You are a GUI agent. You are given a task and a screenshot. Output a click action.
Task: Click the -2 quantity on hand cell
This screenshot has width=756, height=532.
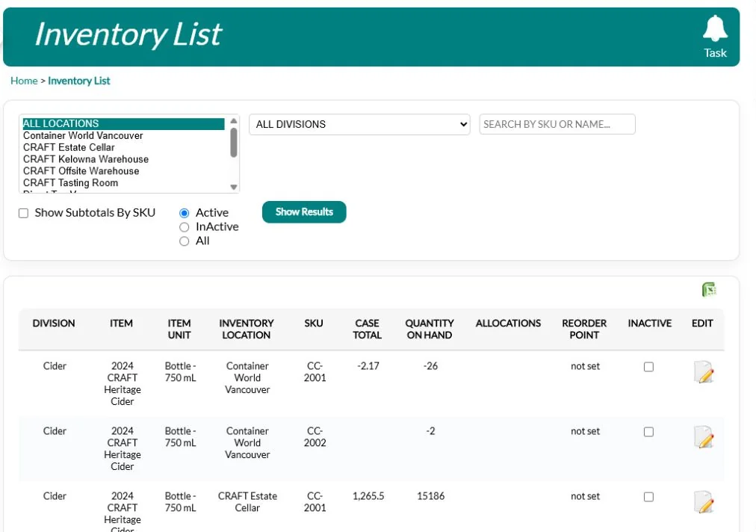click(430, 430)
